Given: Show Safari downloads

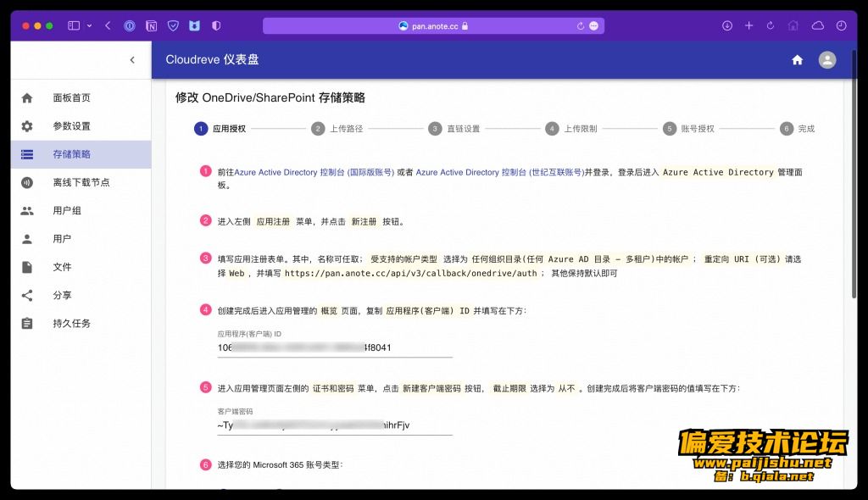Looking at the screenshot, I should (726, 25).
